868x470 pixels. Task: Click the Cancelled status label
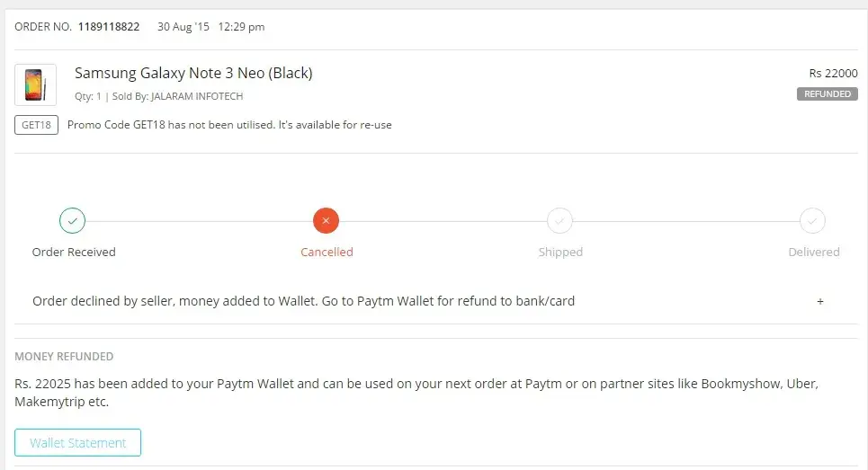point(327,253)
